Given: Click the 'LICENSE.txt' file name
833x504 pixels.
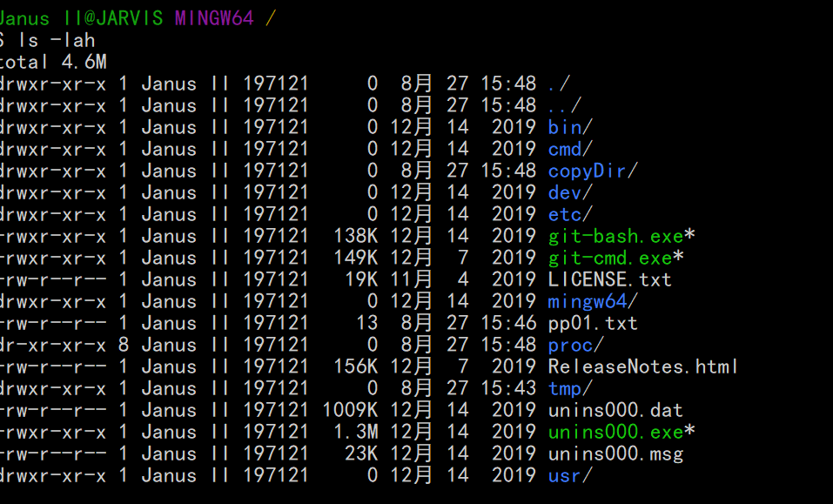Looking at the screenshot, I should (x=610, y=280).
